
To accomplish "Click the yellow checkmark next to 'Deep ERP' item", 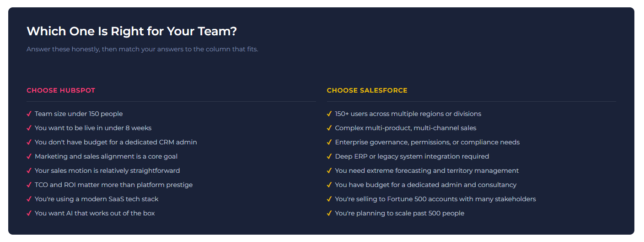I will click(x=329, y=156).
